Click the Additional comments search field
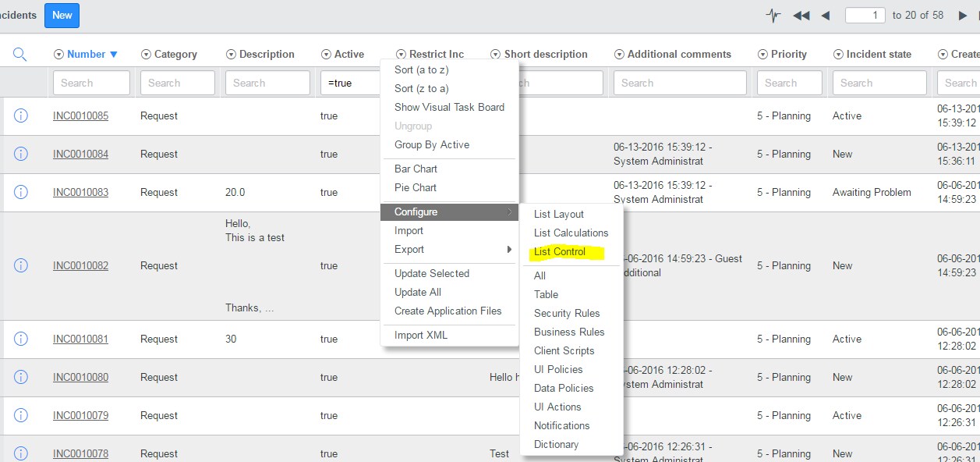The width and height of the screenshot is (980, 462). tap(680, 83)
